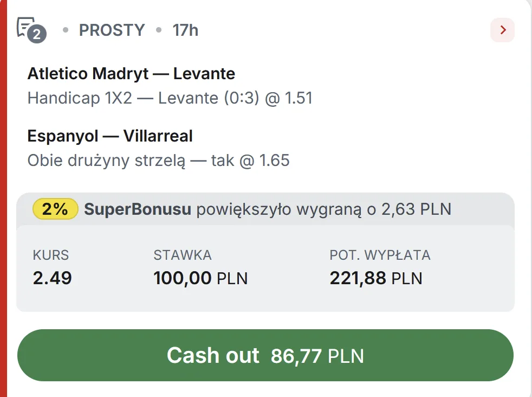Toggle the Obie drużyny strzelą — tak selection
Viewport: 532px width, 397px height.
[158, 161]
